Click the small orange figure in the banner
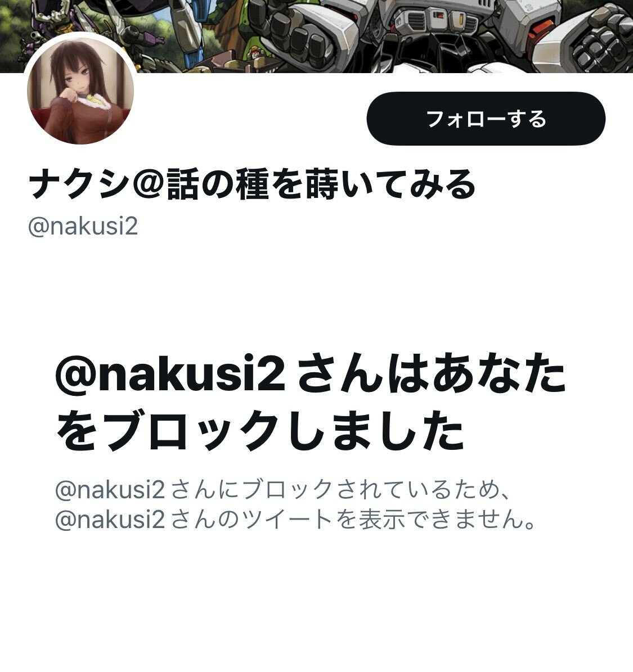This screenshot has width=633, height=672. pyautogui.click(x=256, y=55)
